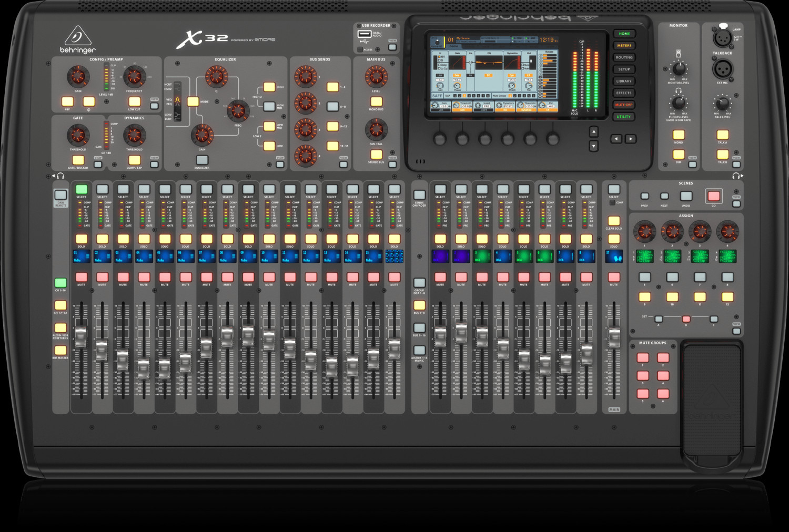The width and height of the screenshot is (789, 532).
Task: Select the LOW EQ band button
Action: pyautogui.click(x=269, y=146)
